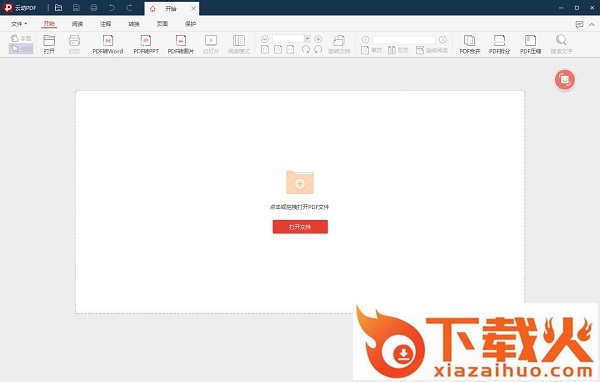Select the 开始 ribbon tab

[49, 24]
